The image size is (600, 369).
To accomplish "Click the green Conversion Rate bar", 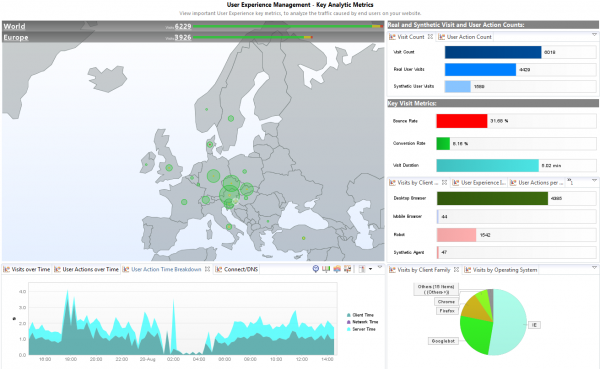I will (443, 144).
